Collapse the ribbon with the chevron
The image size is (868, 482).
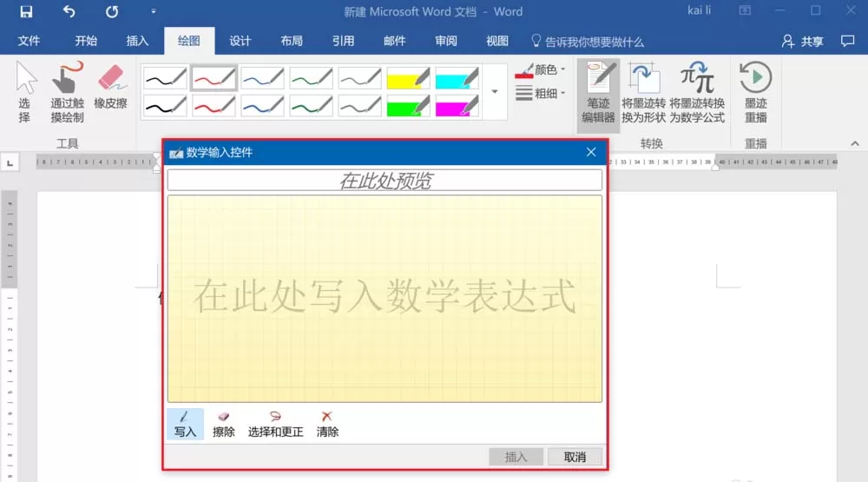[x=855, y=143]
